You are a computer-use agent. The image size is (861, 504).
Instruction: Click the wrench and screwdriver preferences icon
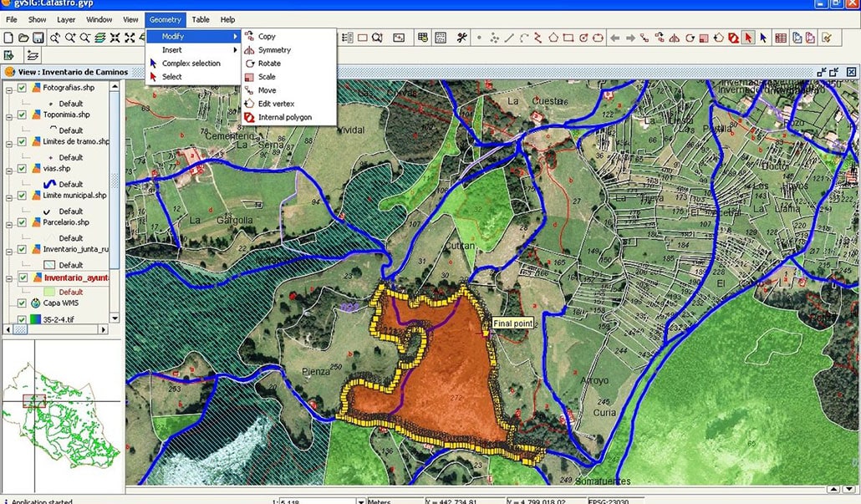[x=461, y=38]
